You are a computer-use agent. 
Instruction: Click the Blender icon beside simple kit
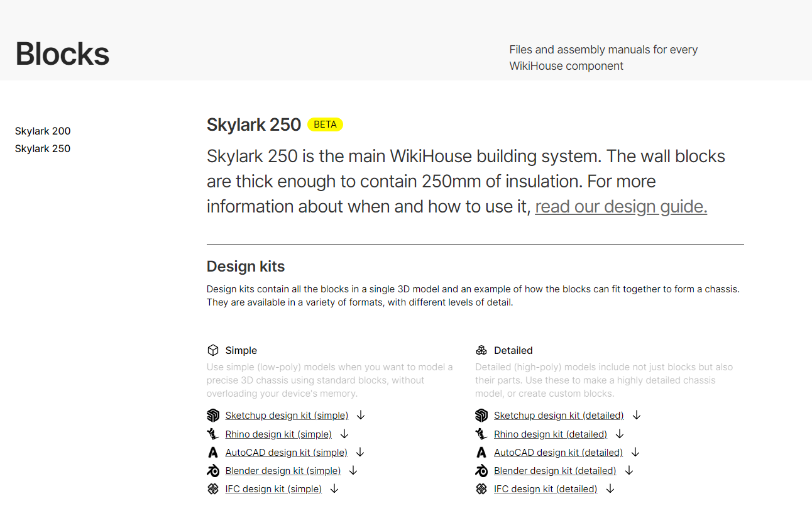213,471
